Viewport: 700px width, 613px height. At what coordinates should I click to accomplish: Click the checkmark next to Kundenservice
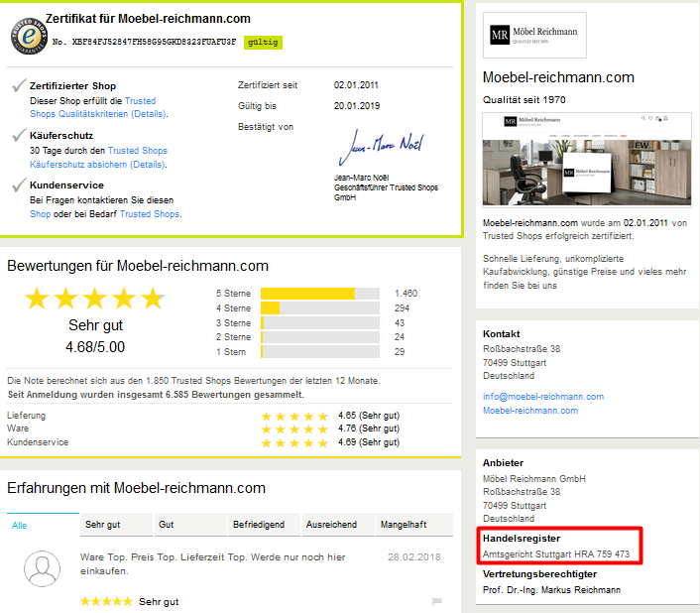19,184
